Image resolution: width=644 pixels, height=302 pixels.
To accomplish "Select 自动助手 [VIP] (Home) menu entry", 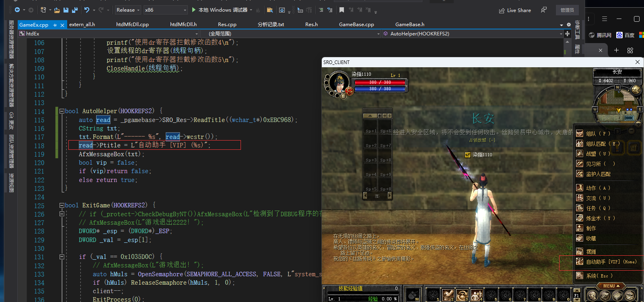I will click(607, 262).
